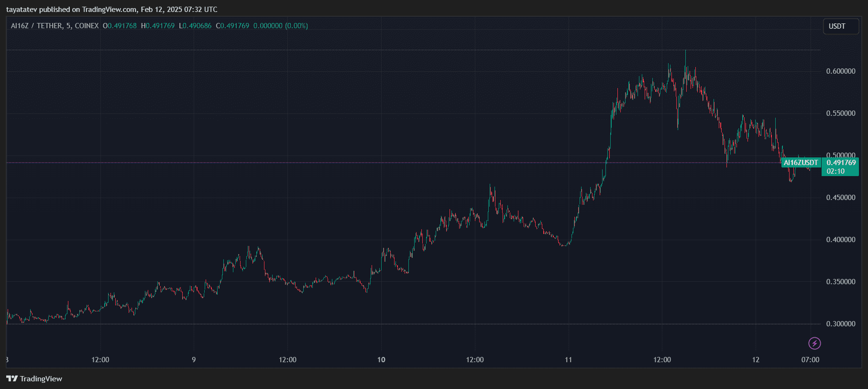Select the 0.400000 price scale level
Viewport: 868px width, 389px height.
tap(840, 240)
